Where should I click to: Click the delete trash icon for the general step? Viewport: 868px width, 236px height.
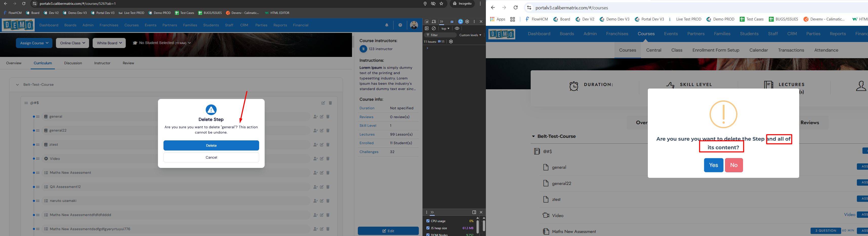pos(328,117)
